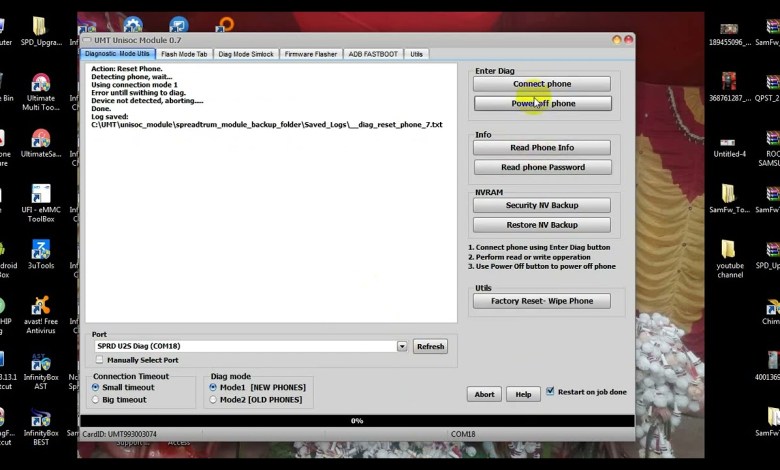Enable Manually Select Port checkbox
Image resolution: width=780 pixels, height=470 pixels.
[x=99, y=360]
